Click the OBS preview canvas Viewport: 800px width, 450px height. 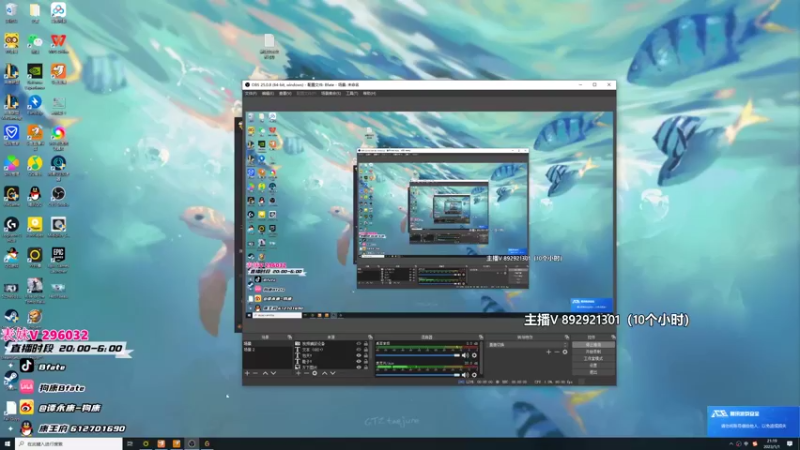[x=429, y=214]
